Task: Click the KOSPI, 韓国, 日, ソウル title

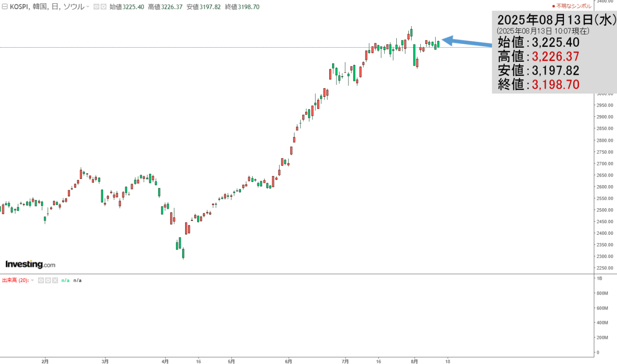Action: (x=47, y=7)
